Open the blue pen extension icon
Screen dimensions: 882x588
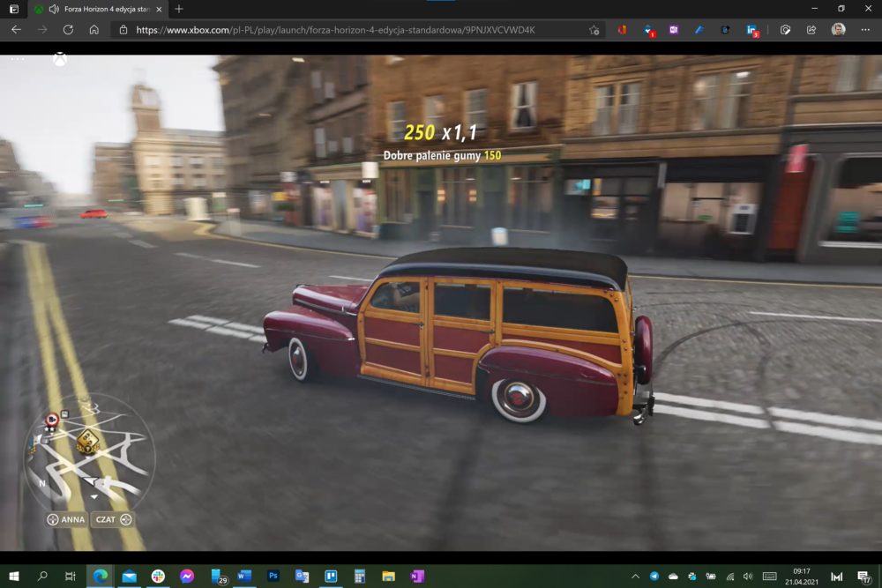pyautogui.click(x=699, y=30)
